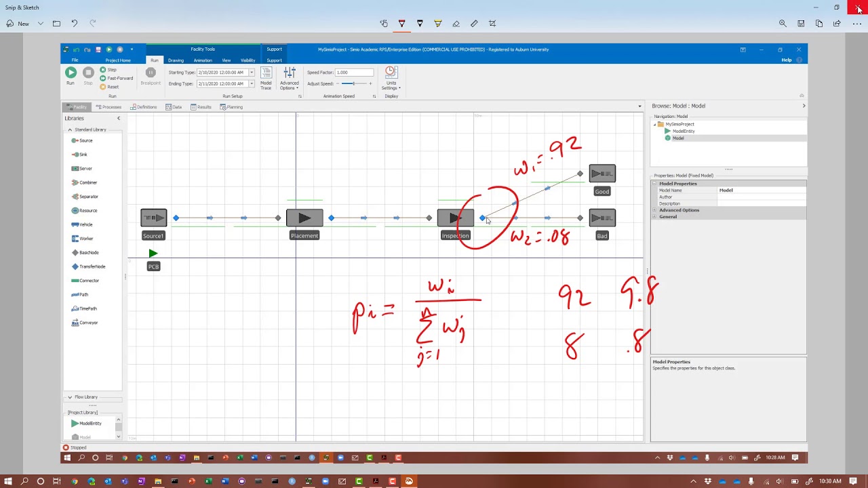Select TimePath in Standard Library
This screenshot has height=488, width=868.
84,308
